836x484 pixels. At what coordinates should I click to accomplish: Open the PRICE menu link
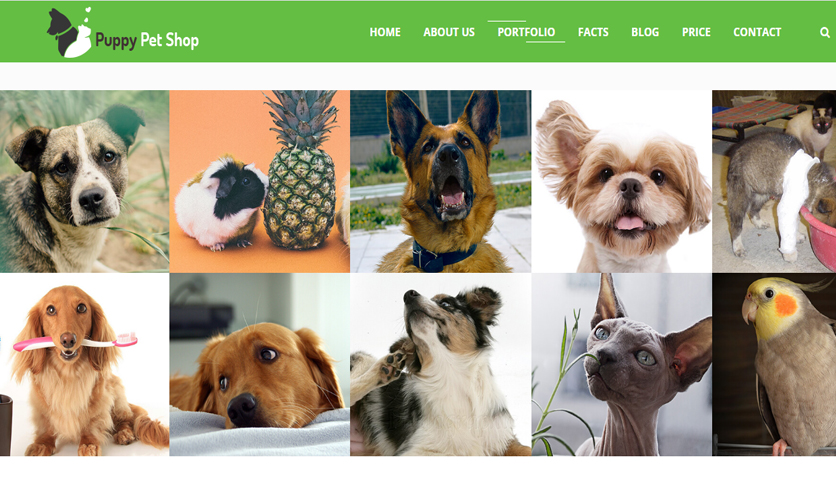(x=696, y=32)
